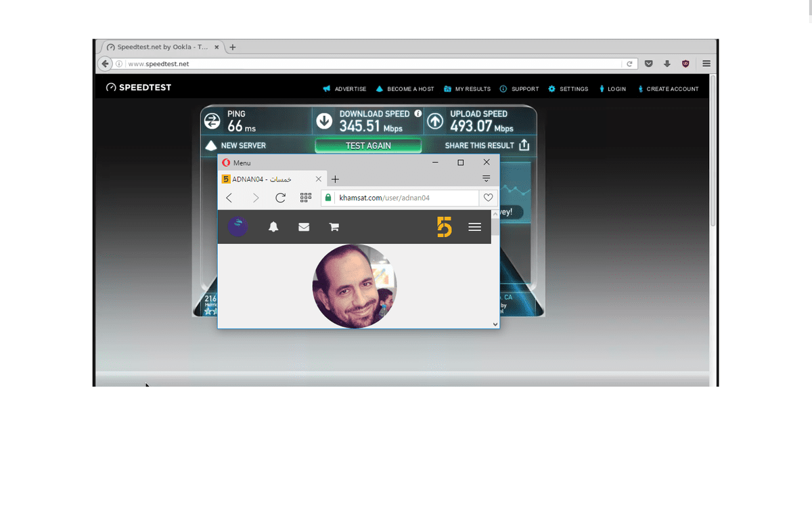Click the khamsat.com address field
Image resolution: width=812 pixels, height=508 pixels.
pyautogui.click(x=399, y=198)
